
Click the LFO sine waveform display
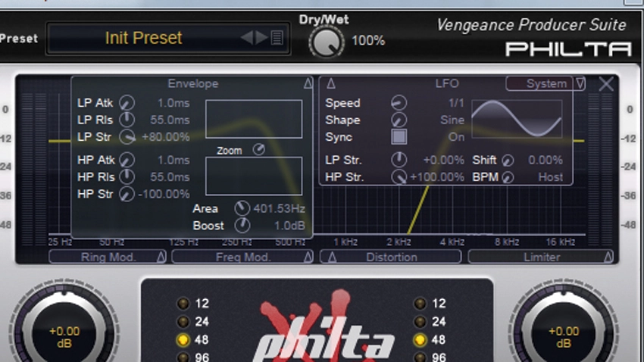click(x=517, y=118)
